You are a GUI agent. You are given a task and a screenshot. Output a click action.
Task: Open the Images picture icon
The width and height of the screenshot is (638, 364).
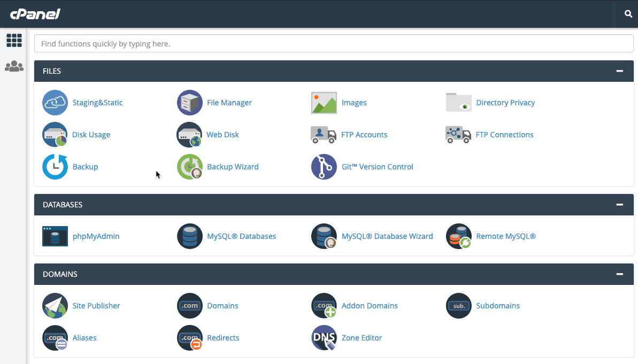324,103
